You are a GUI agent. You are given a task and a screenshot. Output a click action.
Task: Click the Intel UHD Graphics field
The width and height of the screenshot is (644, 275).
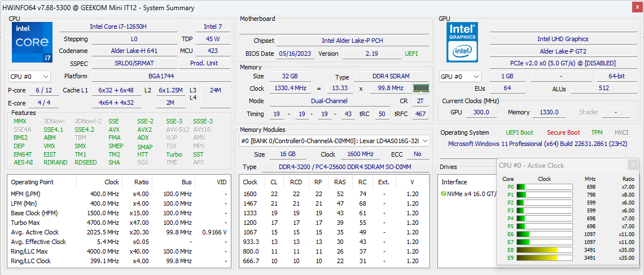[x=563, y=39]
